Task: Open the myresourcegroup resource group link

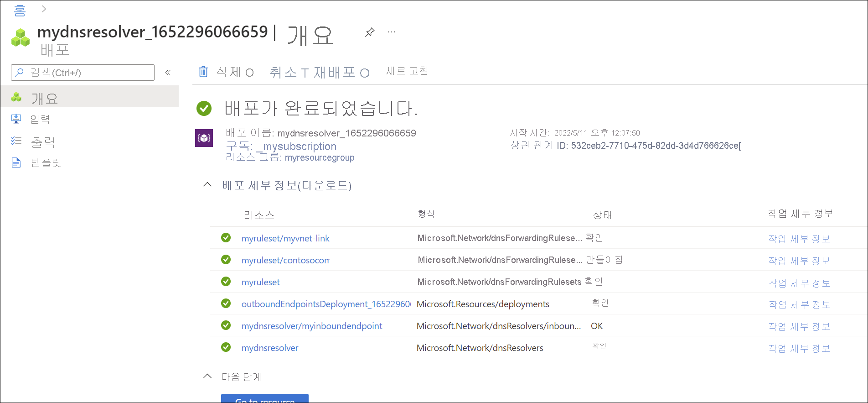Action: click(x=320, y=157)
